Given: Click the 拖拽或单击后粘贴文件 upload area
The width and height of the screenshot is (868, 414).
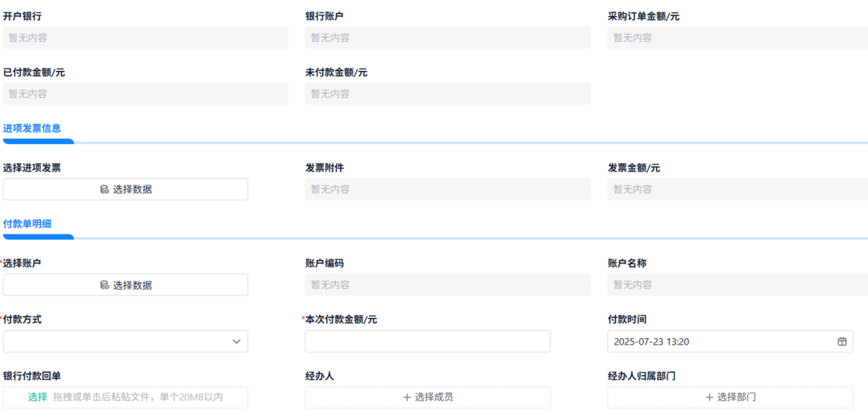Looking at the screenshot, I should point(137,397).
